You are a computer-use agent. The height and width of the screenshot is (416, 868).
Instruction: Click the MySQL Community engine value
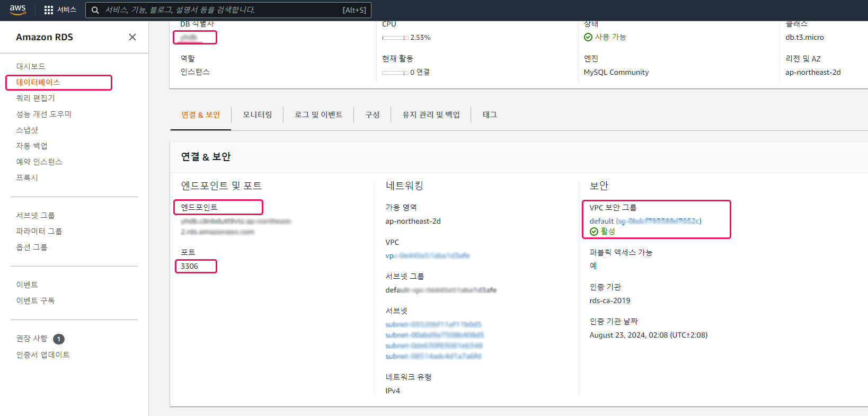(x=616, y=72)
